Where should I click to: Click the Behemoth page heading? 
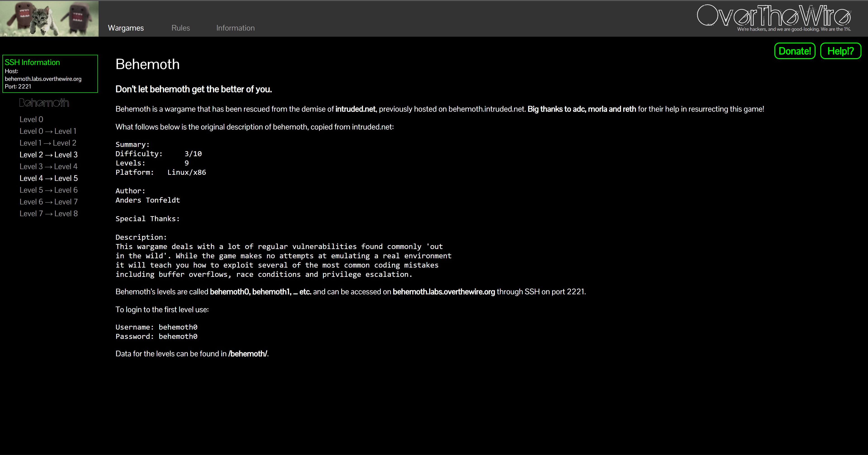pyautogui.click(x=147, y=64)
